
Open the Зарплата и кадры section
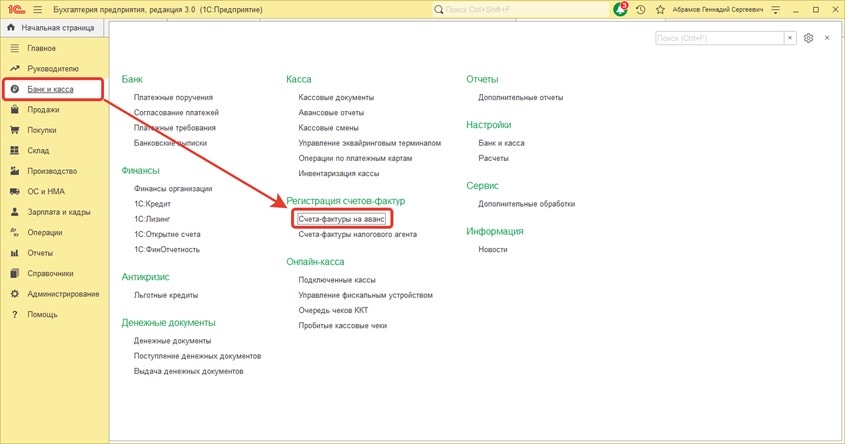61,212
